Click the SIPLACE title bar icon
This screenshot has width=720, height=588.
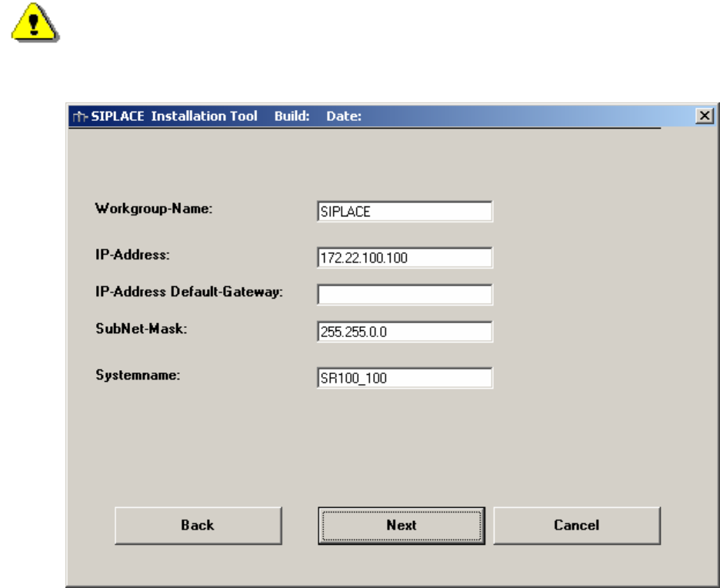(80, 117)
